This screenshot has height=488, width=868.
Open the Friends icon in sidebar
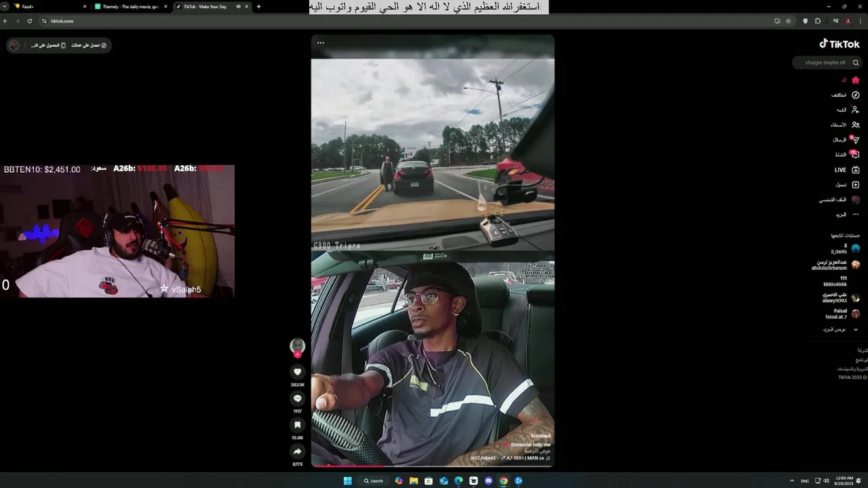[856, 125]
